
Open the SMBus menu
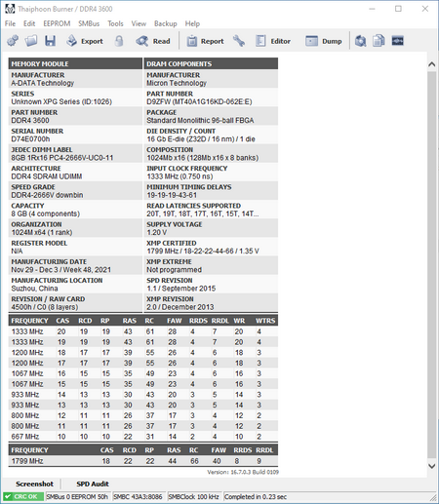89,23
